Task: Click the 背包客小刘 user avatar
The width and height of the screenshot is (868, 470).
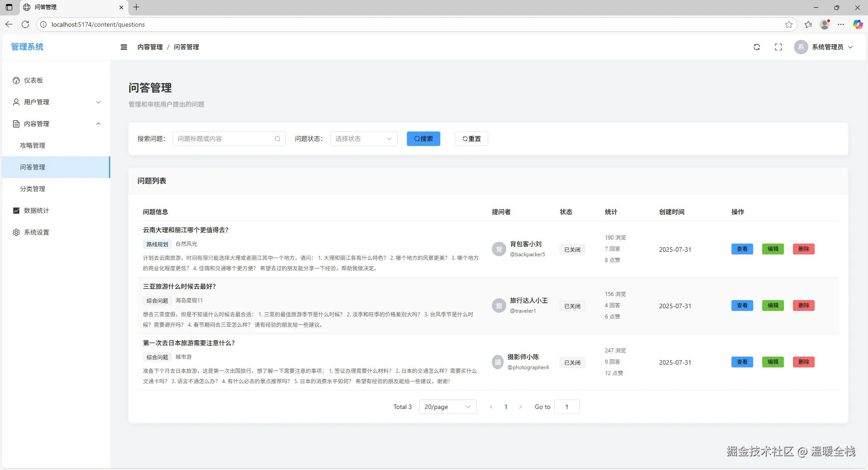Action: coord(499,249)
